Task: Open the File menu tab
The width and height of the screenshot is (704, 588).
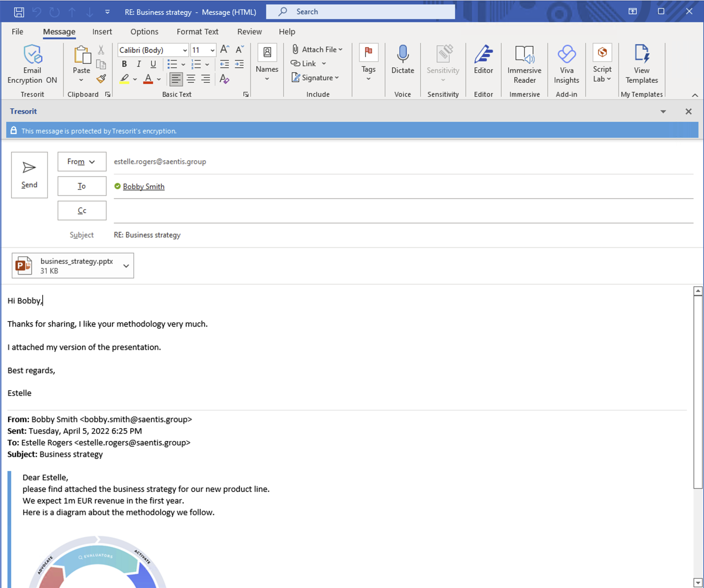Action: coord(17,32)
